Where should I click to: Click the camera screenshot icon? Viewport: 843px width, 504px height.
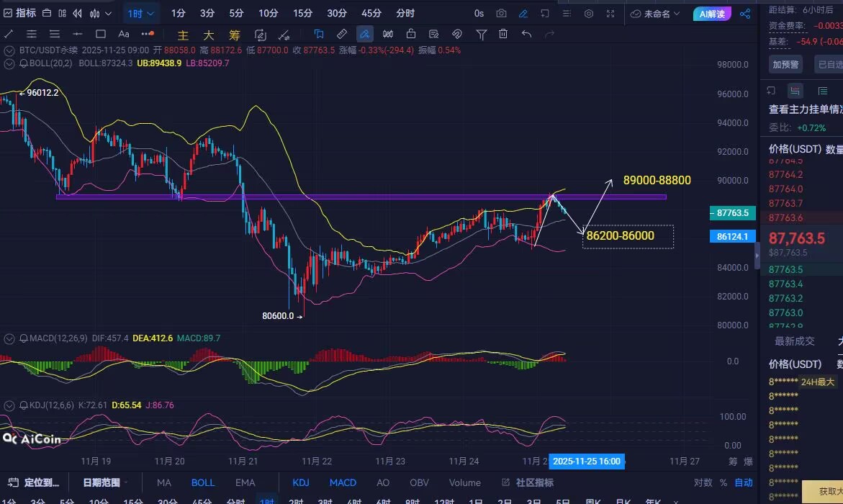tap(501, 14)
